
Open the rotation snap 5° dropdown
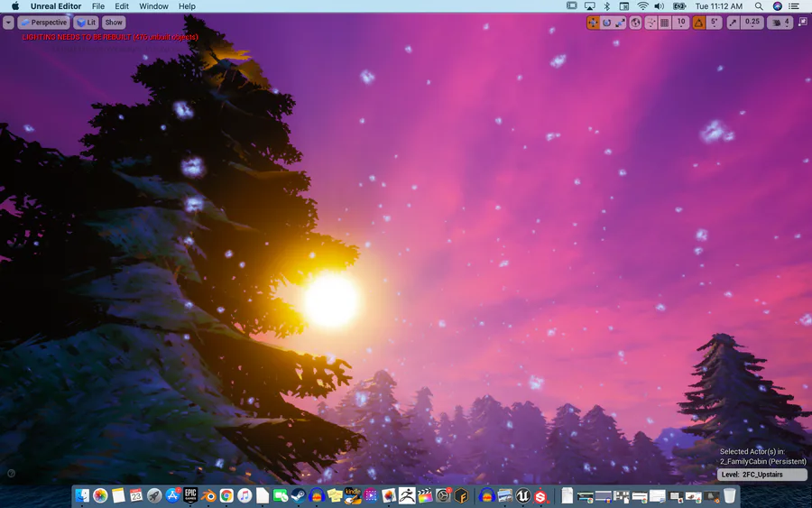pyautogui.click(x=715, y=23)
